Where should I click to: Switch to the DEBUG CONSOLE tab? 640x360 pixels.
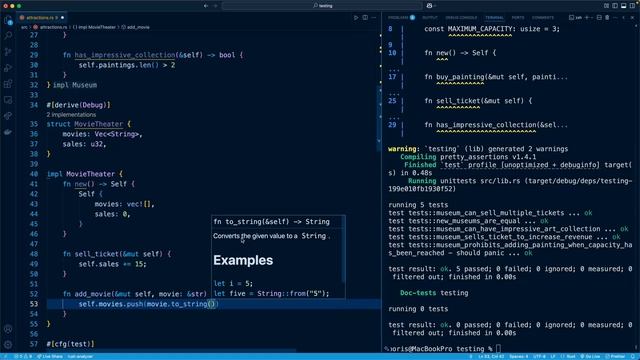pos(461,18)
